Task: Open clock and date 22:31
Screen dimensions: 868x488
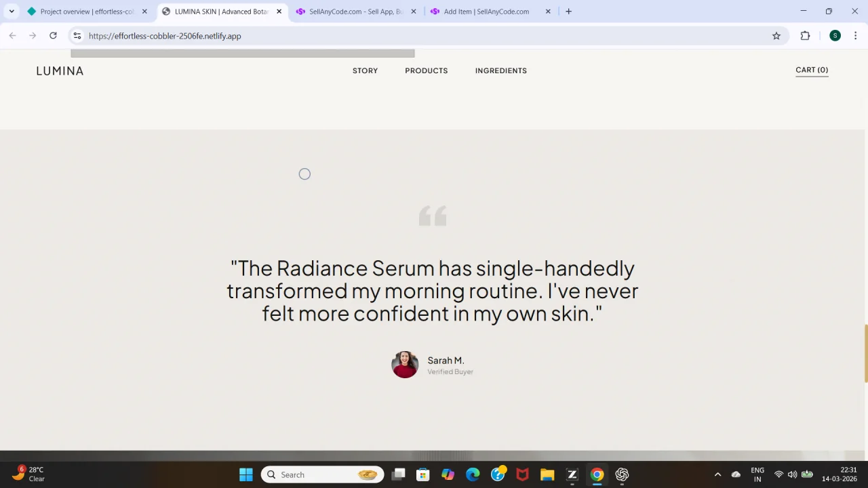Action: [x=840, y=474]
